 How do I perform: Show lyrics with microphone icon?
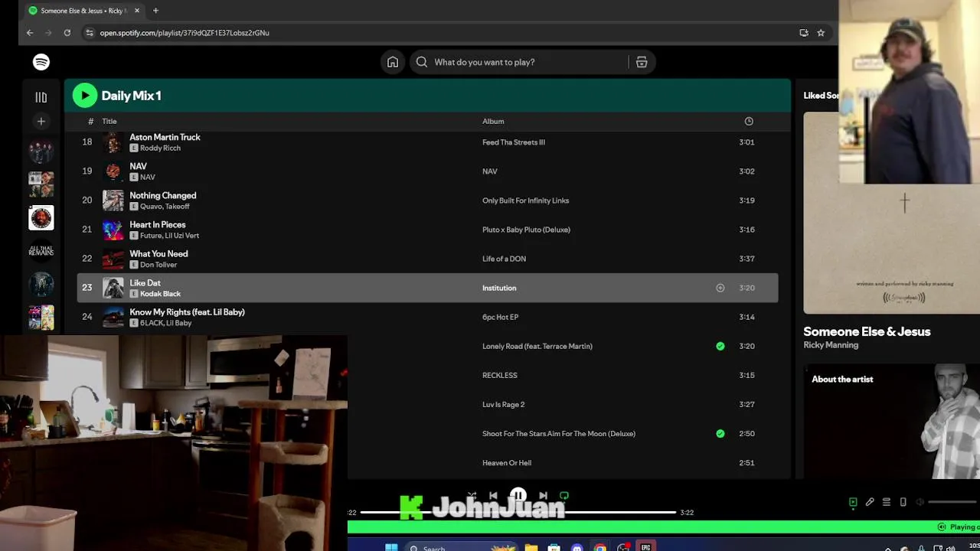[870, 502]
